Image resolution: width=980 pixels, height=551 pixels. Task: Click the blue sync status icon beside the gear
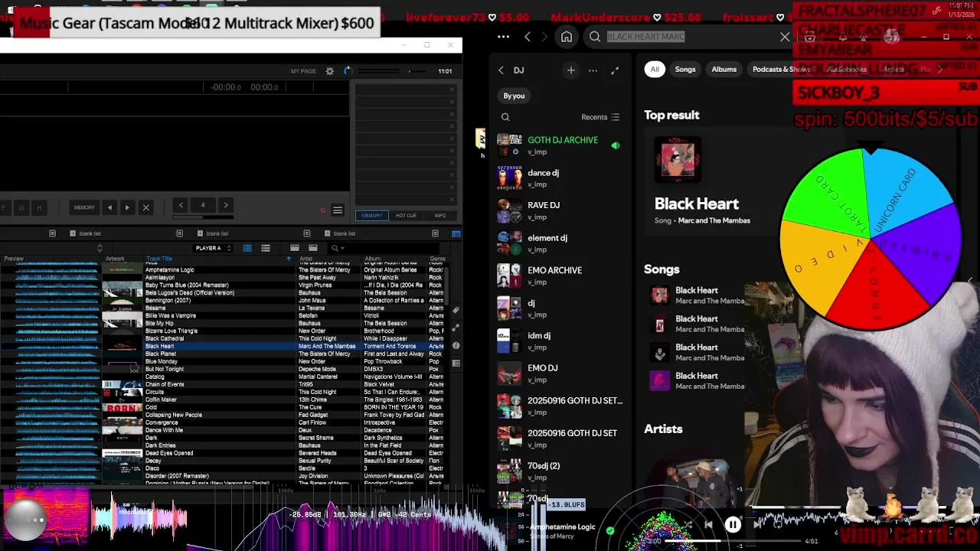347,70
